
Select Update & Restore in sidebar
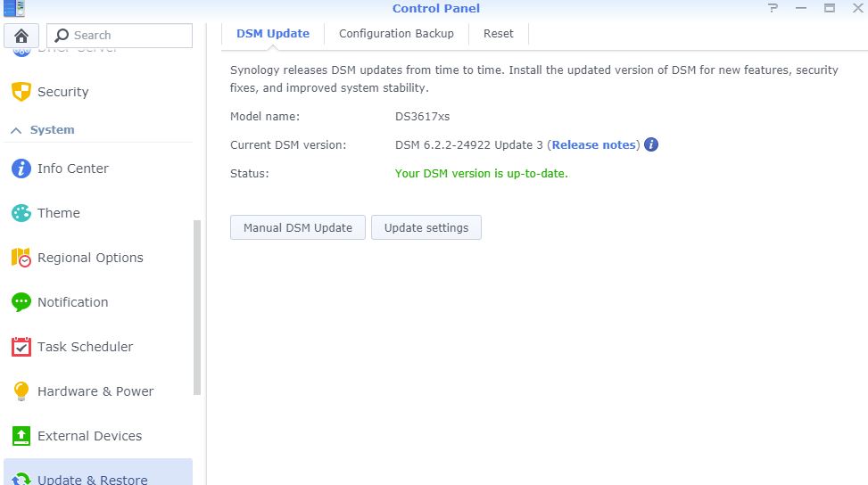pos(98,473)
